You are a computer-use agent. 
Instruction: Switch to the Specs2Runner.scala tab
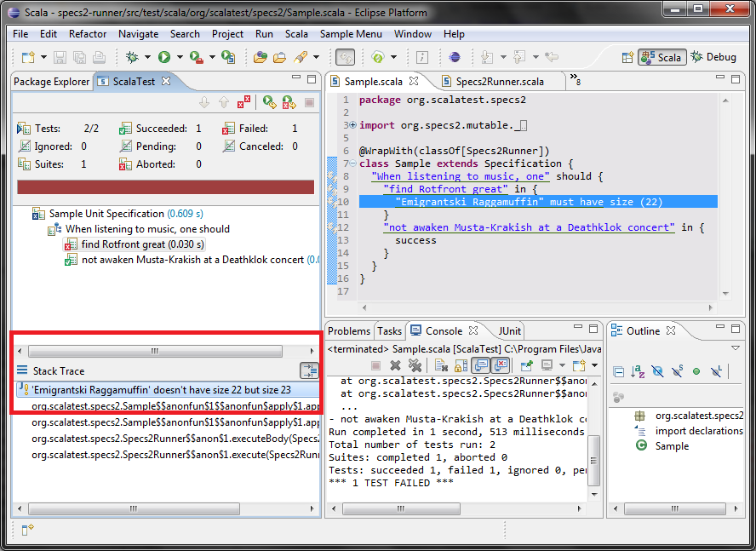pos(499,82)
